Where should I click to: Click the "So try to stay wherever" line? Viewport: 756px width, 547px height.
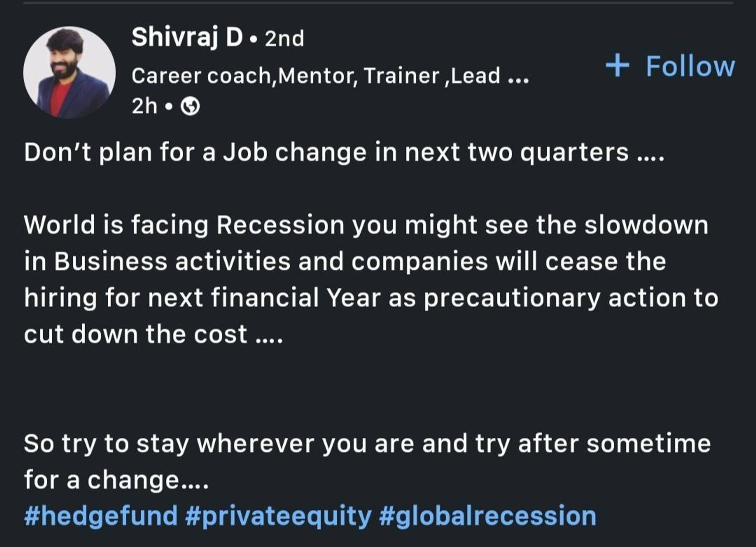tap(367, 444)
